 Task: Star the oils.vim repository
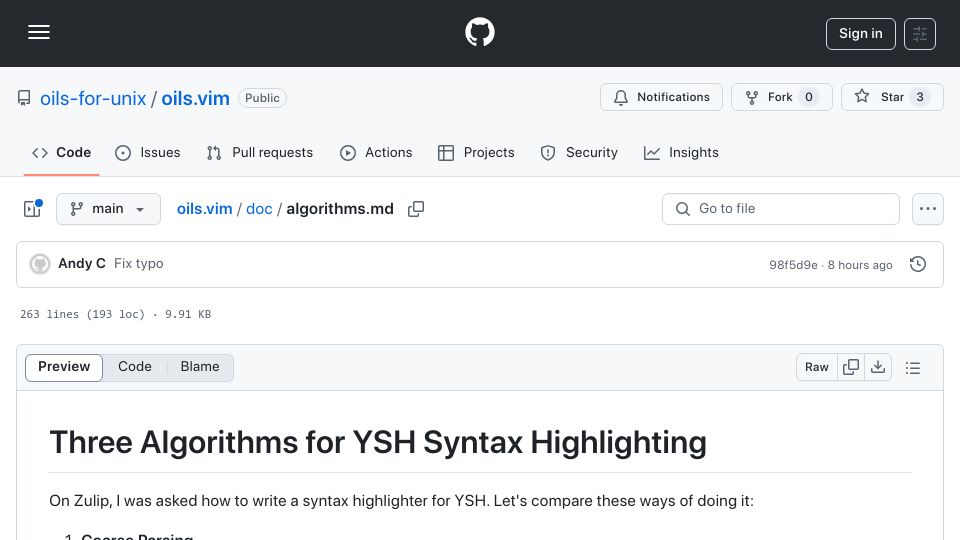pos(892,97)
